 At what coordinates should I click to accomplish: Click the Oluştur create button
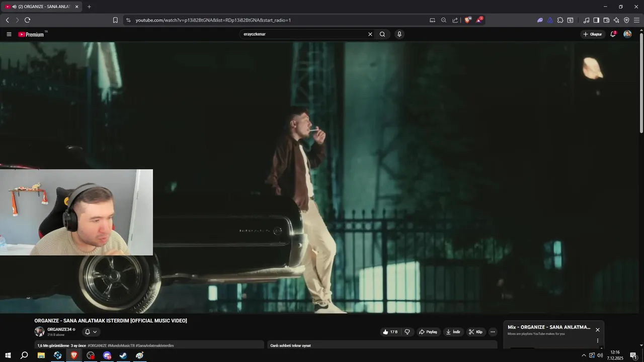(593, 34)
